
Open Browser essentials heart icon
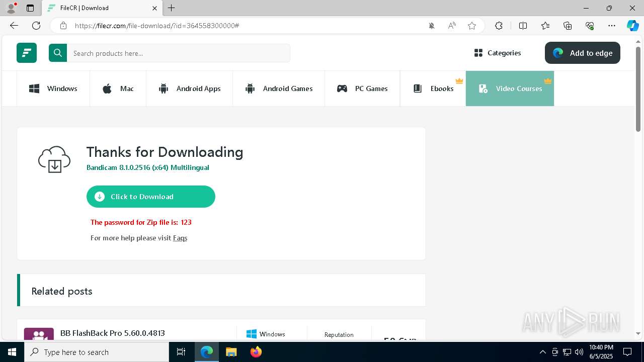[x=590, y=26]
